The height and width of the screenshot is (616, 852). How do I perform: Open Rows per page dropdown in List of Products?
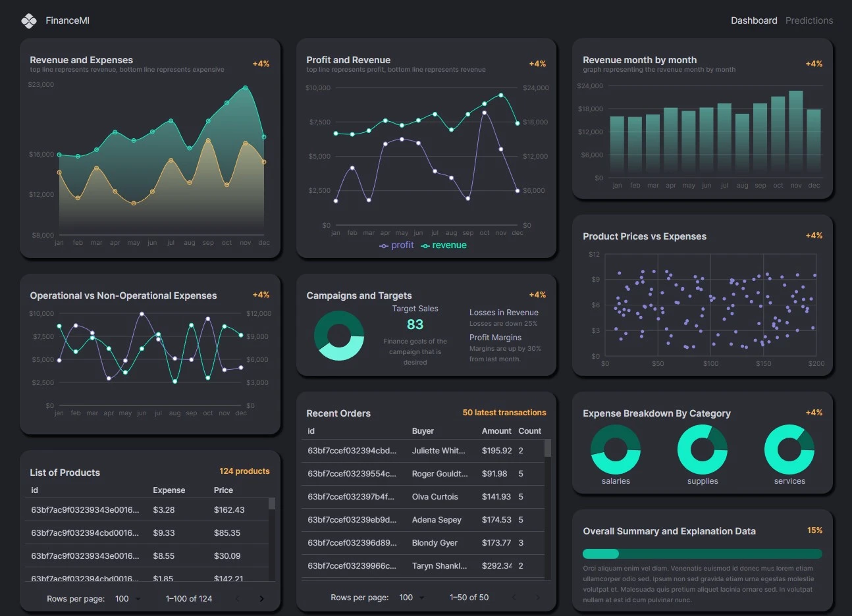tap(128, 599)
